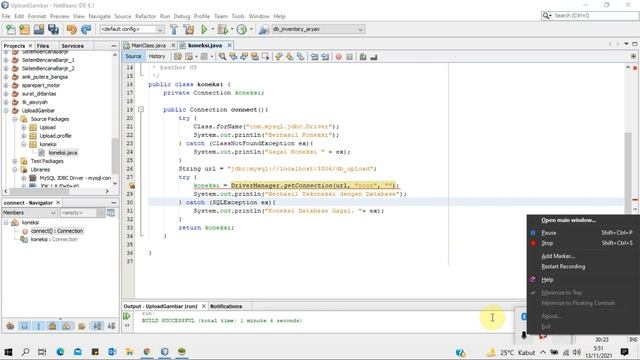
Task: Click the Open Project toolbar icon
Action: point(39,29)
